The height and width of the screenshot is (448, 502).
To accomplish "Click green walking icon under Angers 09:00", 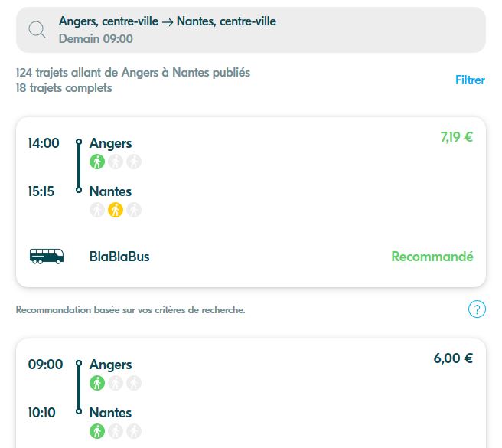I will (x=97, y=383).
